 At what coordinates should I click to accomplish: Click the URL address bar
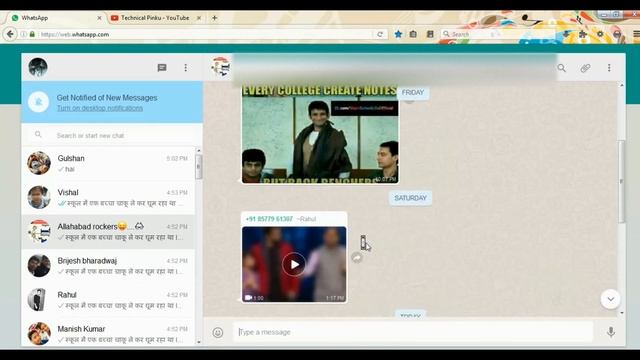click(x=205, y=34)
